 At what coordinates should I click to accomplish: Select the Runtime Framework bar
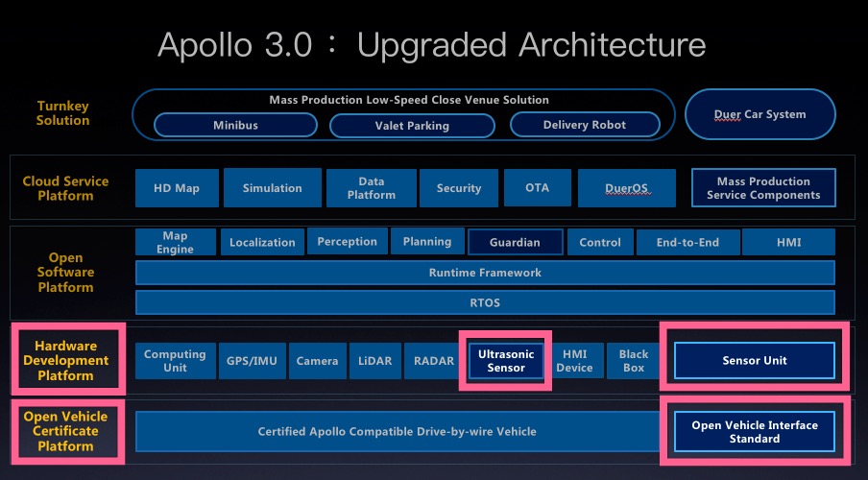pyautogui.click(x=485, y=273)
